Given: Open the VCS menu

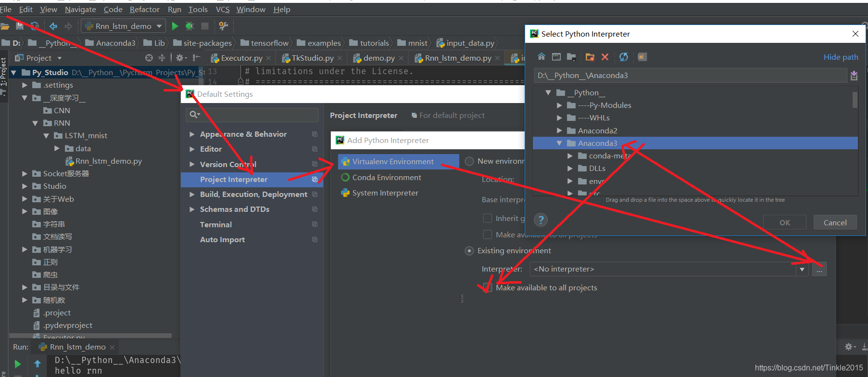Looking at the screenshot, I should pos(222,10).
